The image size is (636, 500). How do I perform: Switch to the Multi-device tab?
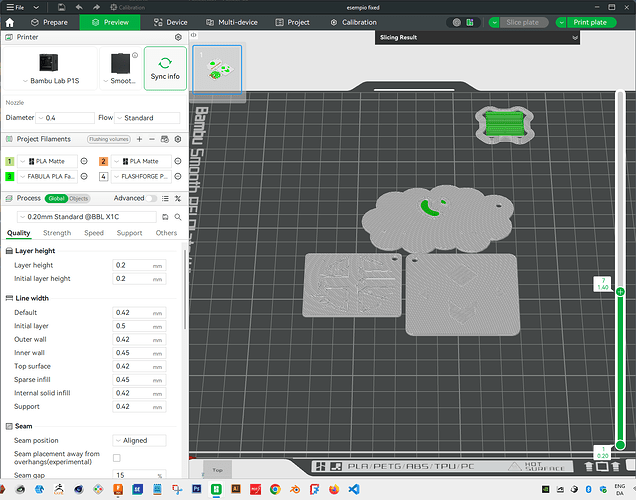click(x=232, y=22)
